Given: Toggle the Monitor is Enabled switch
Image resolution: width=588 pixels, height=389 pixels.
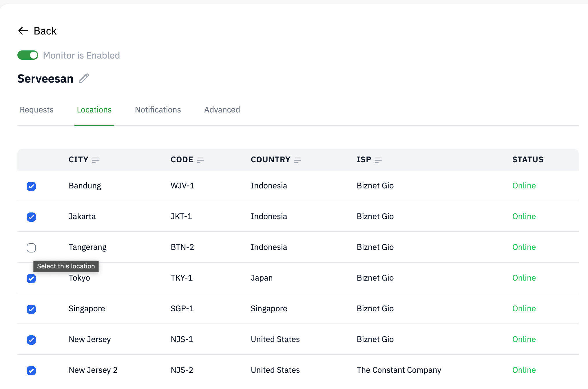Looking at the screenshot, I should [28, 55].
